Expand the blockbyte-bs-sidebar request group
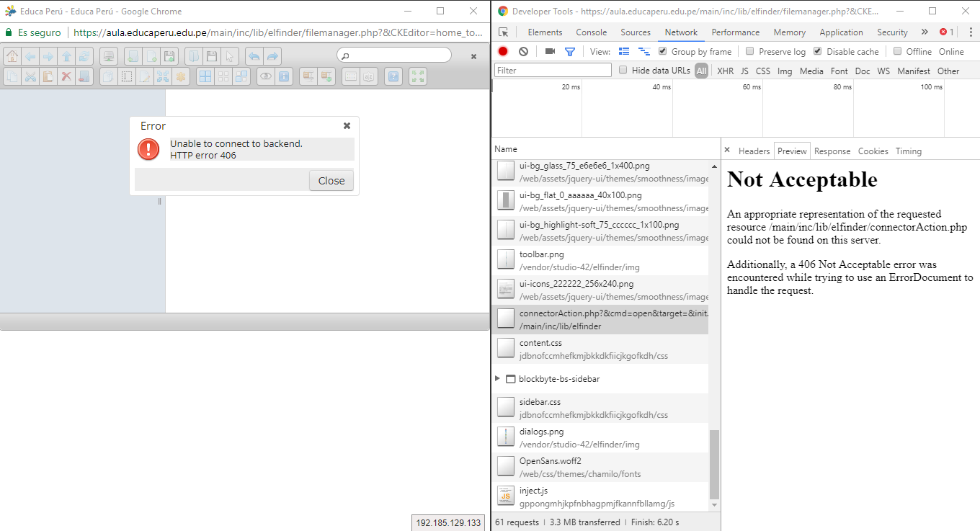Screen dimensions: 980x531 (497, 378)
